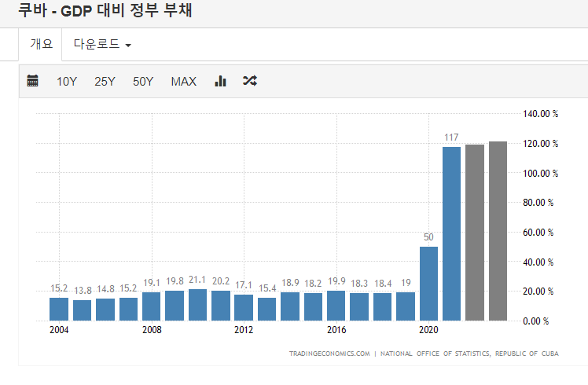This screenshot has width=588, height=385.
Task: Select the MAX time range
Action: [x=184, y=82]
